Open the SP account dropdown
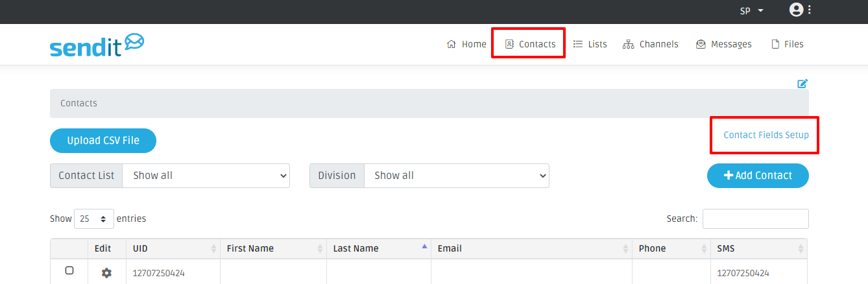Viewport: 868px width, 284px height. [x=752, y=11]
